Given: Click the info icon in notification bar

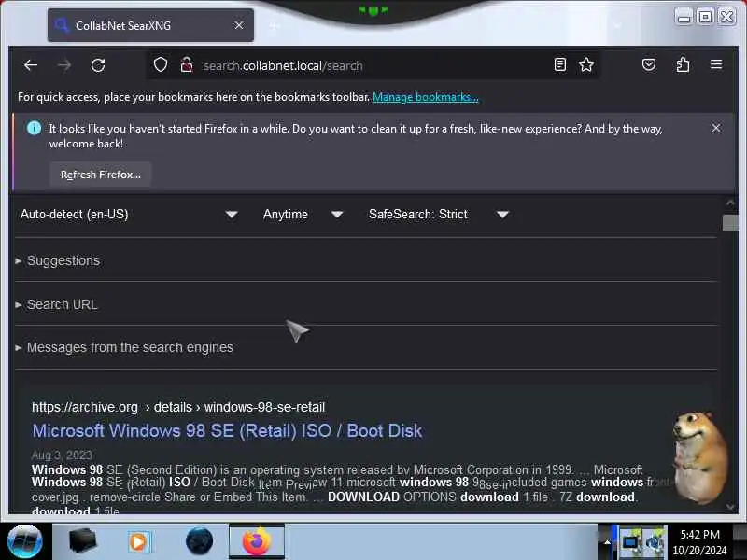Looking at the screenshot, I should pyautogui.click(x=34, y=128).
